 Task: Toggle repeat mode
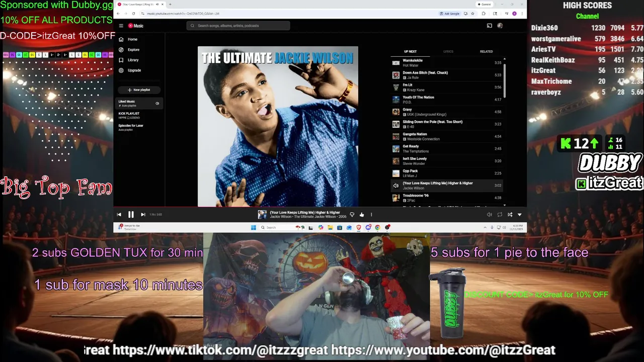[x=500, y=215]
